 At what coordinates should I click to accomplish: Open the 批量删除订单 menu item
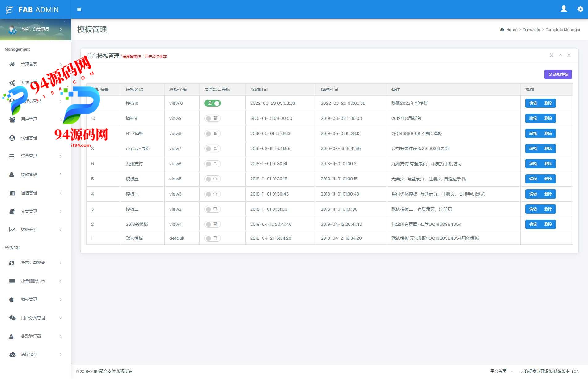pyautogui.click(x=36, y=281)
